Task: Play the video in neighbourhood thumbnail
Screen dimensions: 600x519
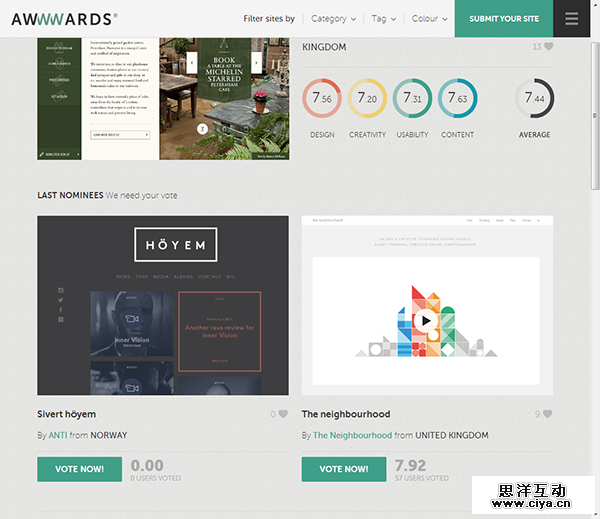Action: pos(426,321)
